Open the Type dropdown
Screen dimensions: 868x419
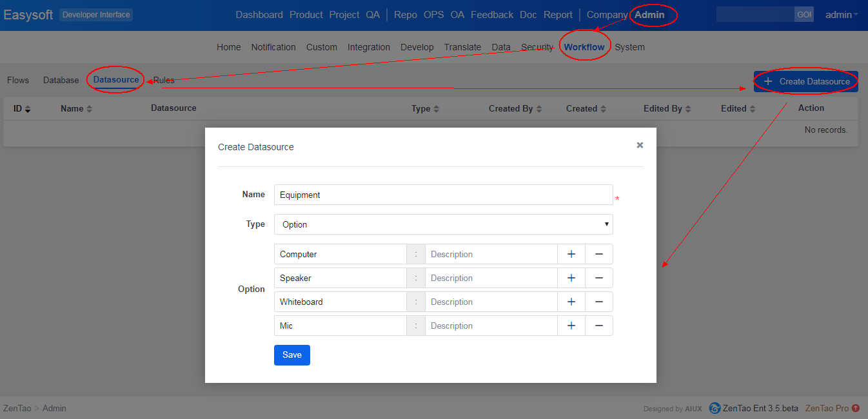pos(443,224)
